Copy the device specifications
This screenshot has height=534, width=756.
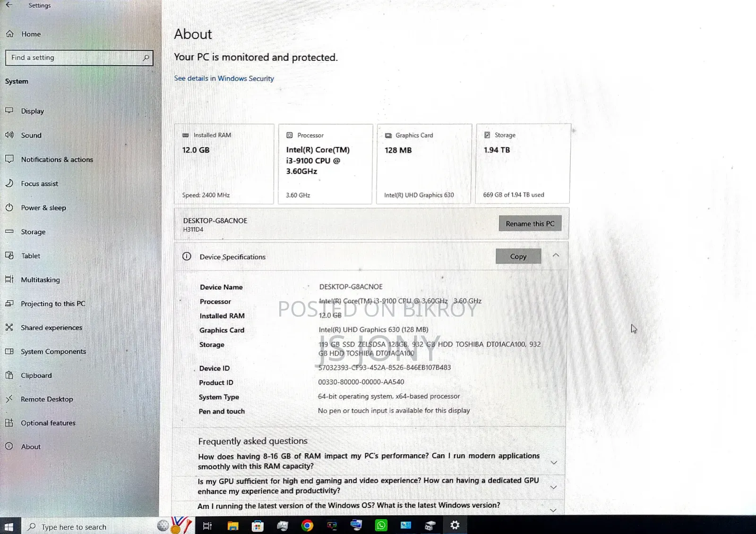[518, 256]
